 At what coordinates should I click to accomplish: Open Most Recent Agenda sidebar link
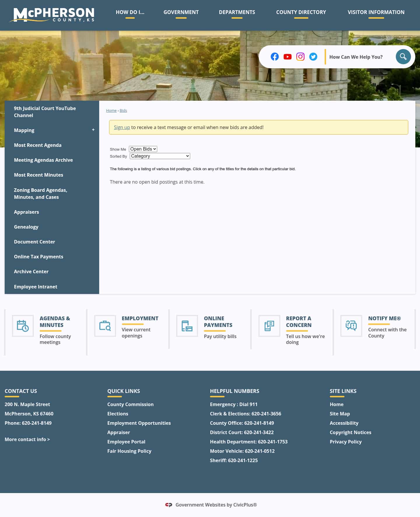click(x=52, y=145)
